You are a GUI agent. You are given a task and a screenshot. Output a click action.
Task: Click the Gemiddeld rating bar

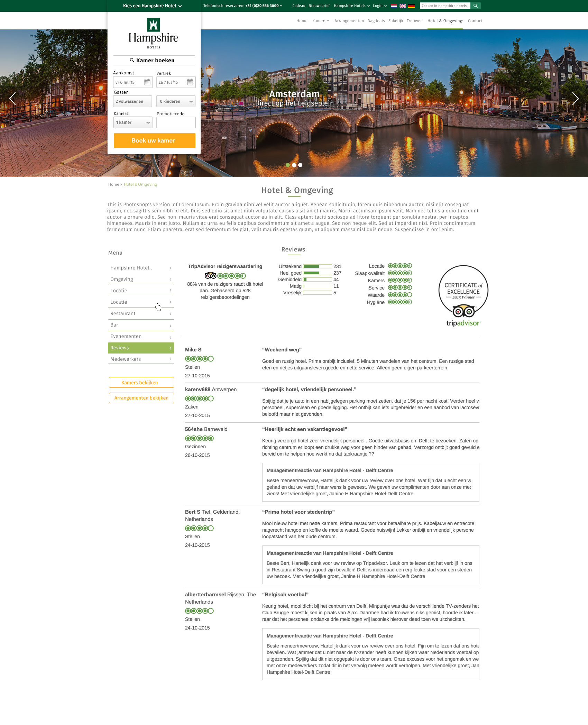pyautogui.click(x=318, y=279)
